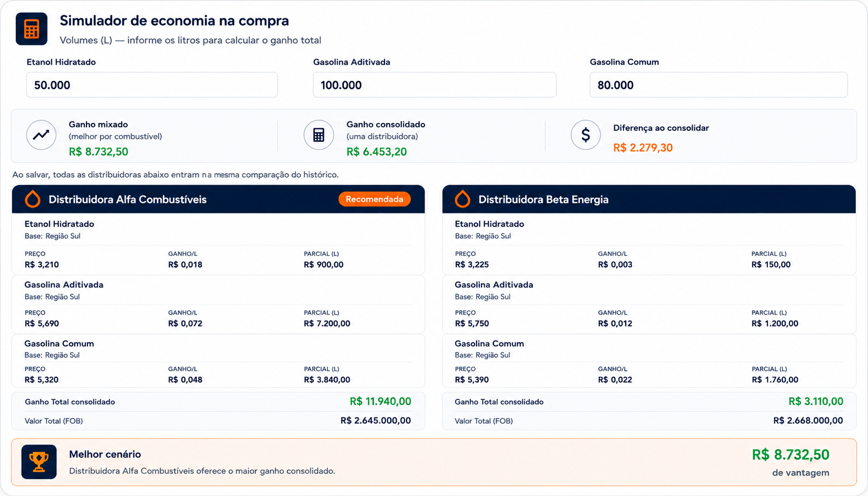Viewport: 868px width, 496px height.
Task: Click Beta card's Gasolina Comum row title
Action: (x=489, y=344)
